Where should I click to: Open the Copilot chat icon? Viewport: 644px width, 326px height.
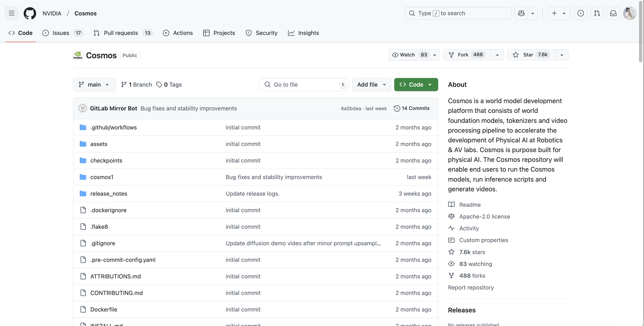pos(521,13)
